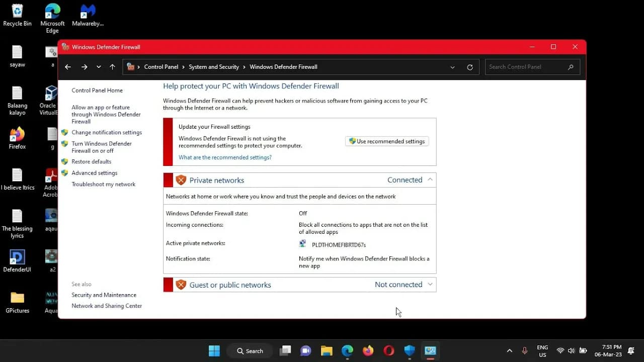The image size is (644, 362).
Task: Open File Explorer from the taskbar
Action: point(326,350)
